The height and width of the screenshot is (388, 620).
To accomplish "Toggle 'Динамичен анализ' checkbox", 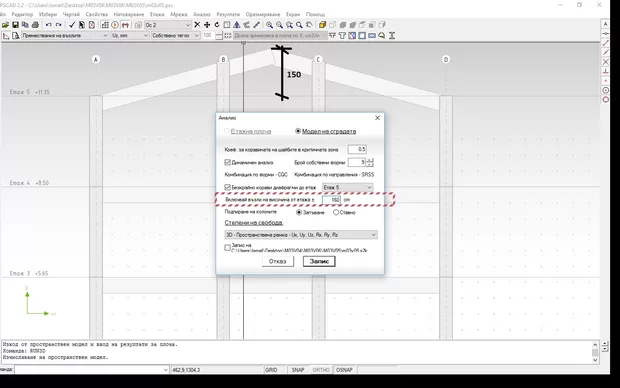I will pos(227,162).
